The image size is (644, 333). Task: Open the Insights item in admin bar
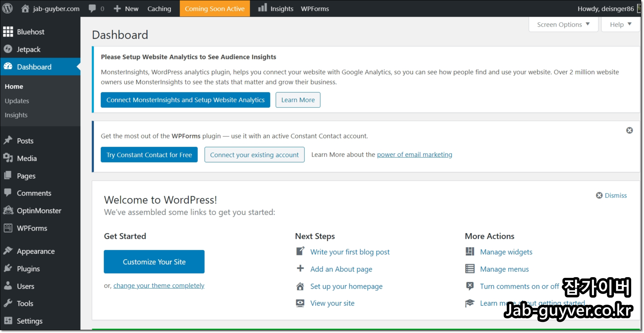[x=276, y=9]
